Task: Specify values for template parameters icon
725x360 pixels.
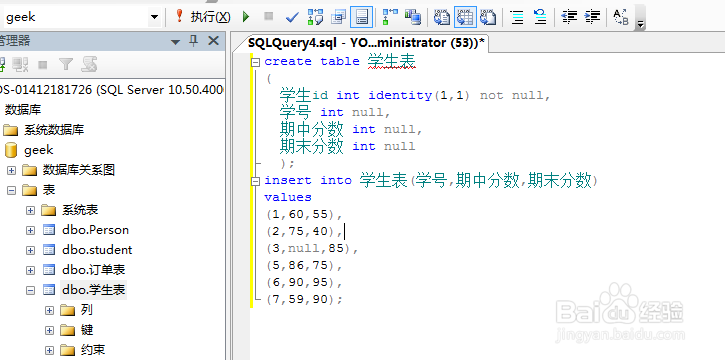Action: coord(621,17)
